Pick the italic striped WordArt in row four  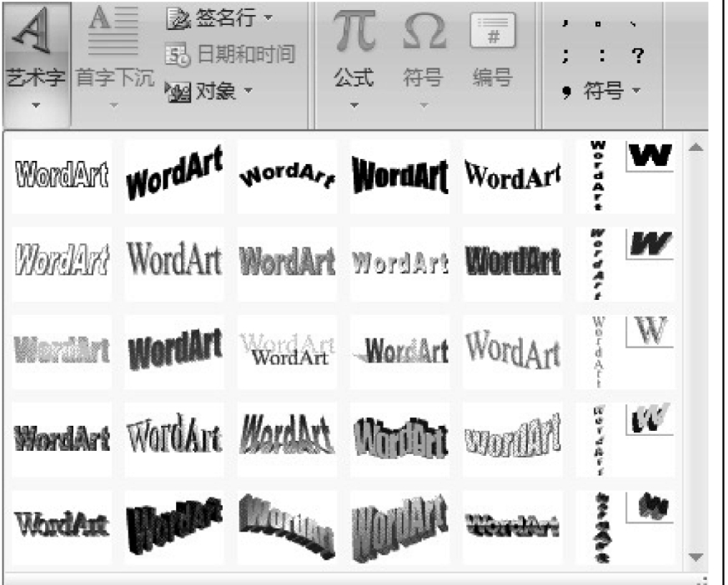coord(287,439)
